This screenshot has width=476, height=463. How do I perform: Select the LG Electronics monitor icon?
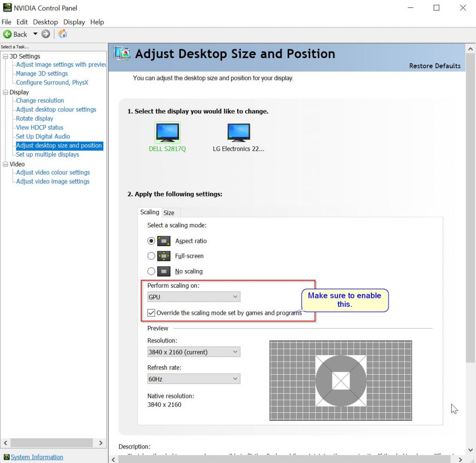238,132
